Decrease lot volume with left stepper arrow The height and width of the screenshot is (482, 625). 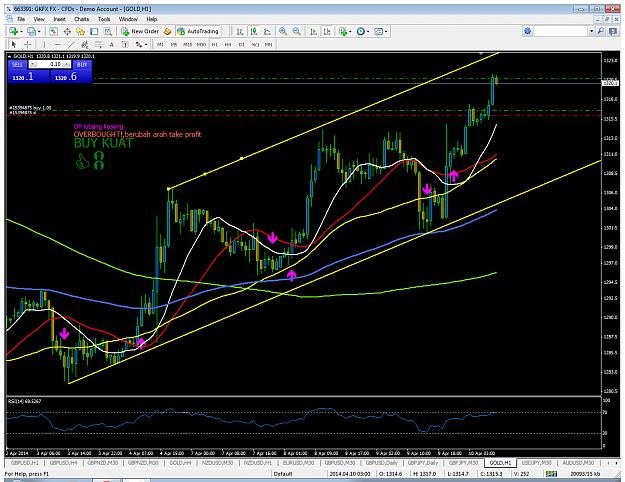click(33, 64)
